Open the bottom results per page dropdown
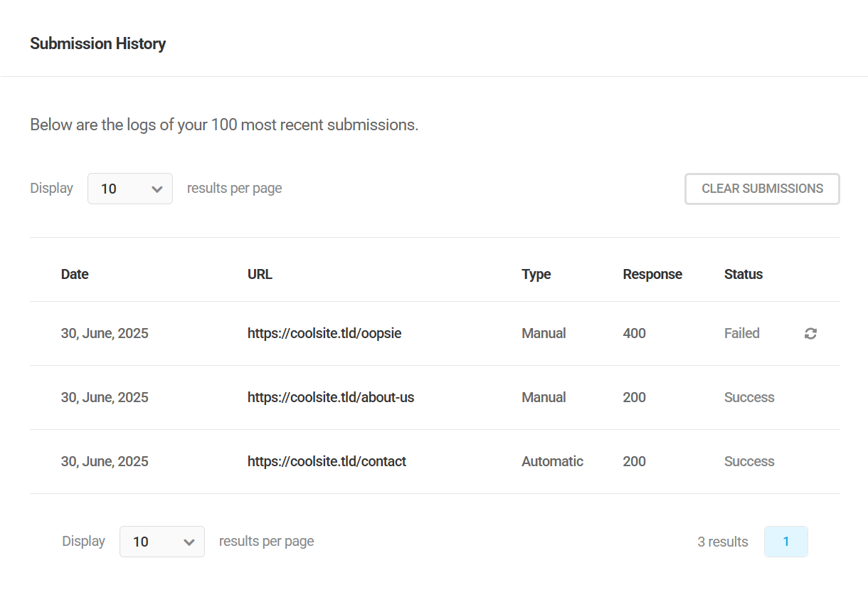The height and width of the screenshot is (595, 868). (x=162, y=542)
